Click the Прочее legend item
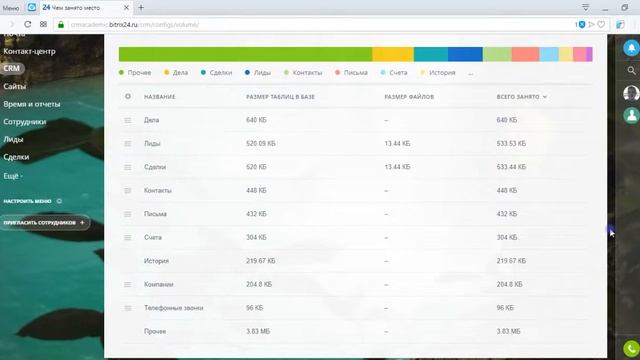Viewport: 640px width, 360px height. pyautogui.click(x=135, y=73)
